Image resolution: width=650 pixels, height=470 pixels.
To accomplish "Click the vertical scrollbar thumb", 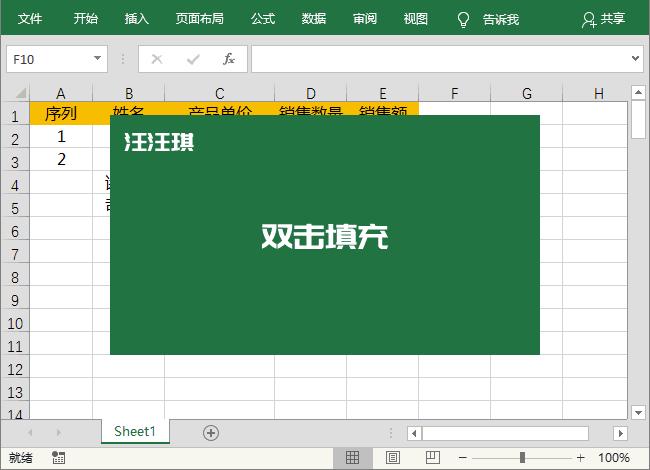I will 638,119.
